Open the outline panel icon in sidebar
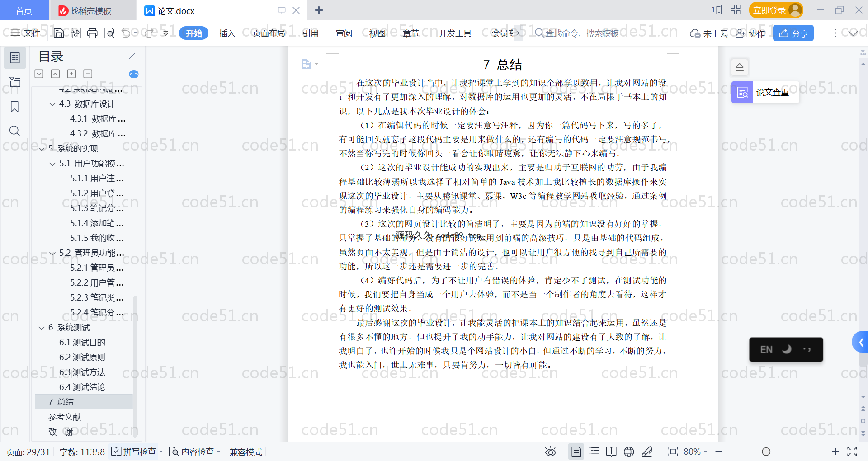868x461 pixels. point(15,58)
